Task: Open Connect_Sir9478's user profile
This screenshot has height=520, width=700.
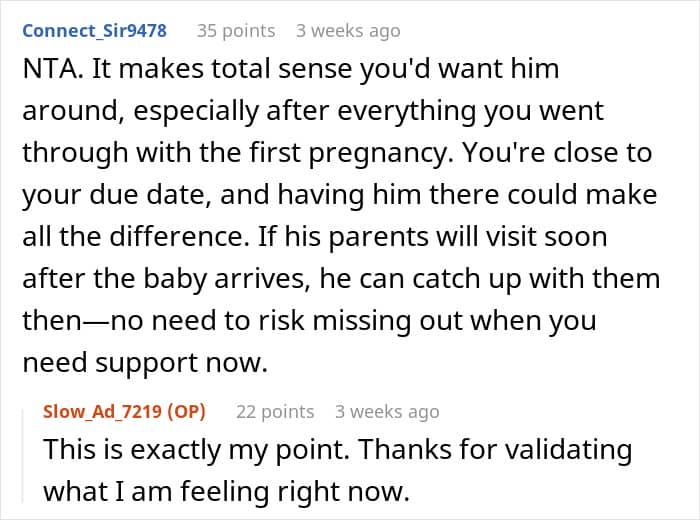Action: tap(94, 31)
